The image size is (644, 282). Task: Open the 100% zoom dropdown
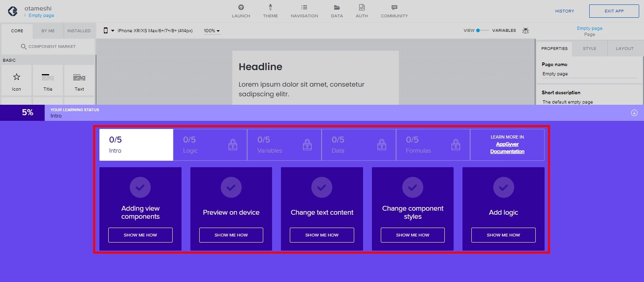(x=212, y=31)
